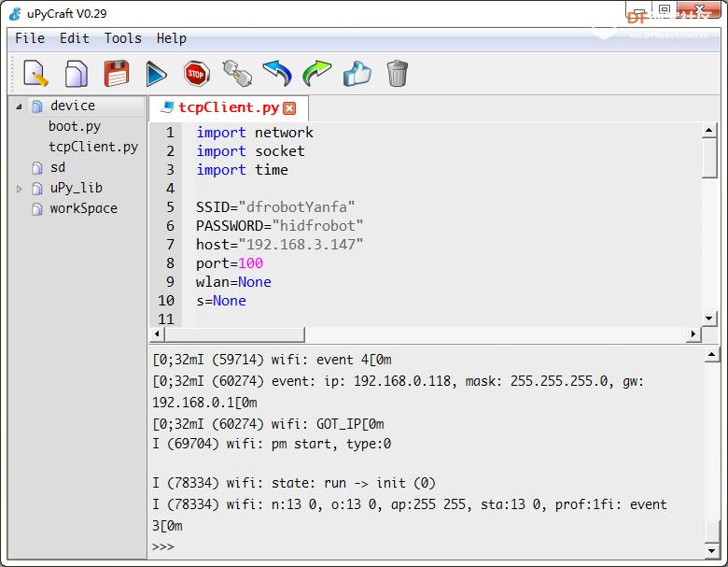Expand the uPy_lib tree node

(19, 189)
